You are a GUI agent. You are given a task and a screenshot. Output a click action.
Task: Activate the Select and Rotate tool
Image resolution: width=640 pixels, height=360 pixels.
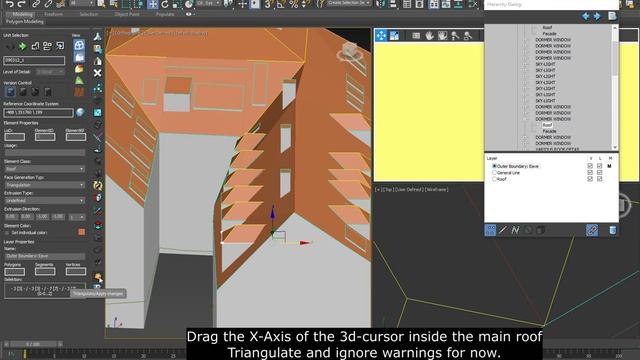164,4
